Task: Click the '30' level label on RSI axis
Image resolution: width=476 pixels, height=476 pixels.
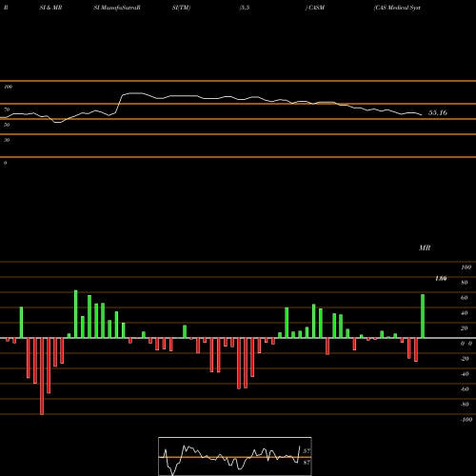Action: [x=7, y=140]
